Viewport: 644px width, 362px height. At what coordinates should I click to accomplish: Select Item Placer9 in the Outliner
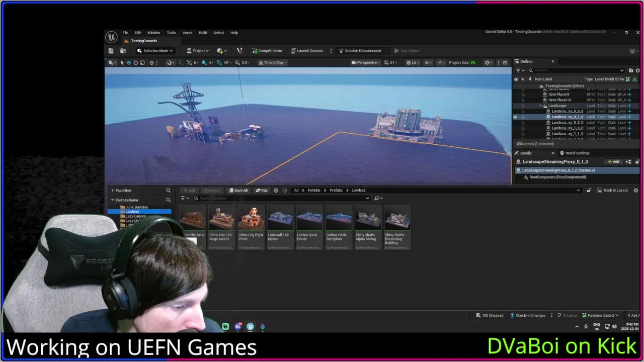click(558, 95)
